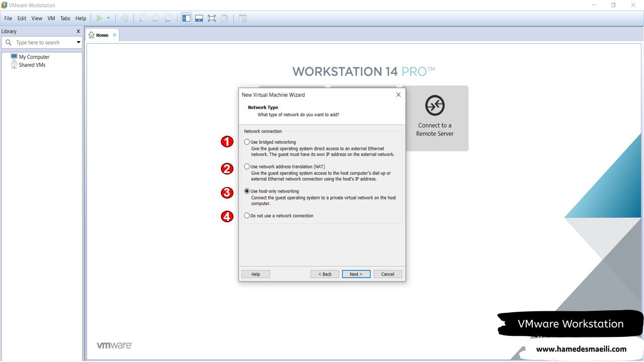Open the View menu
The width and height of the screenshot is (644, 362).
37,18
